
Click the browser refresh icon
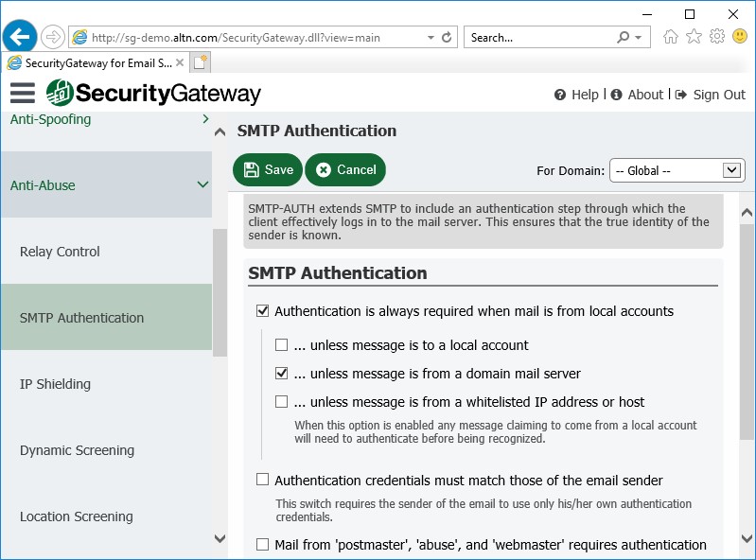(x=447, y=37)
